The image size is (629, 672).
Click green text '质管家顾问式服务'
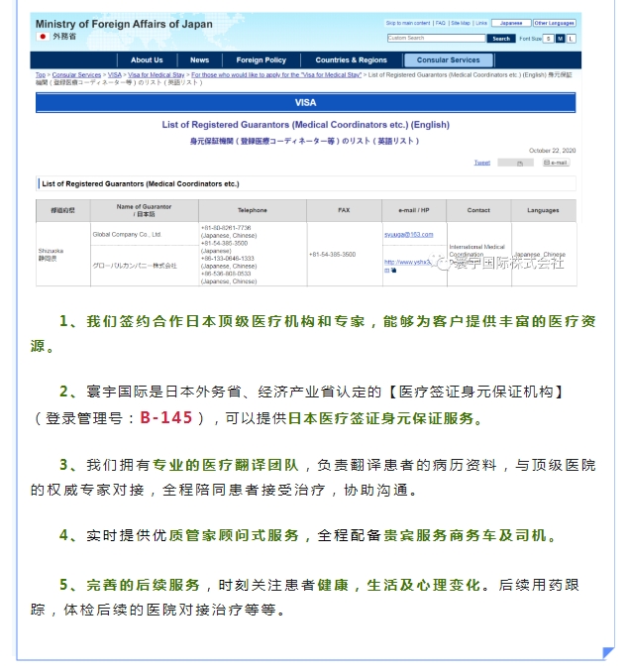pos(234,535)
